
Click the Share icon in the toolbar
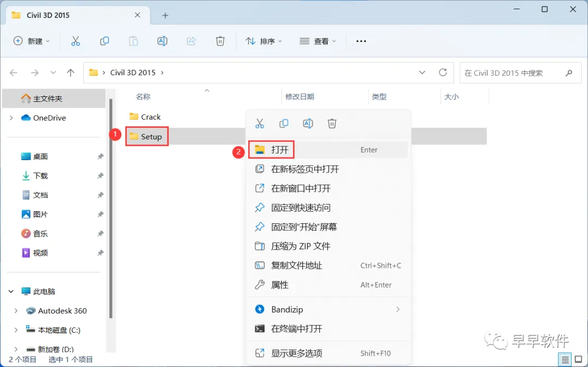click(x=191, y=41)
